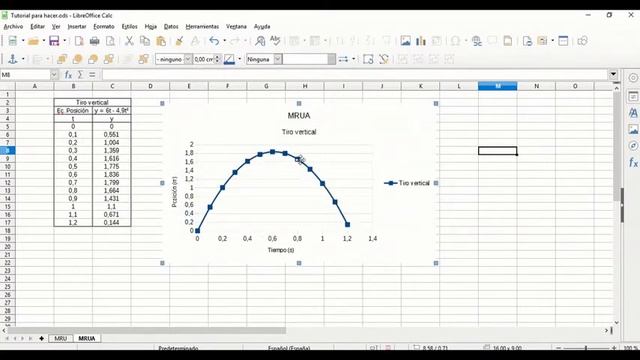
Task: Switch to the MRU sheet tab
Action: (x=60, y=338)
